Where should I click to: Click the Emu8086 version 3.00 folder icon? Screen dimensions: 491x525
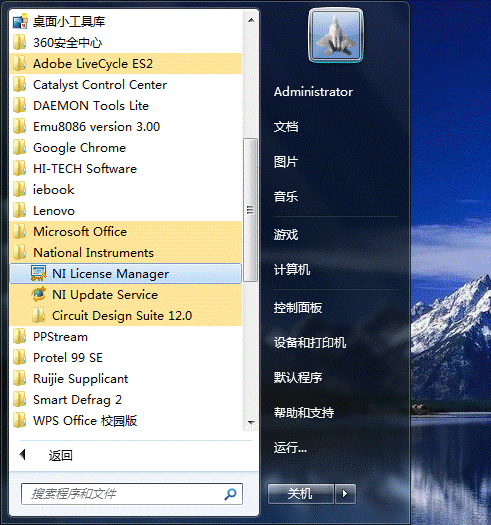(20, 127)
